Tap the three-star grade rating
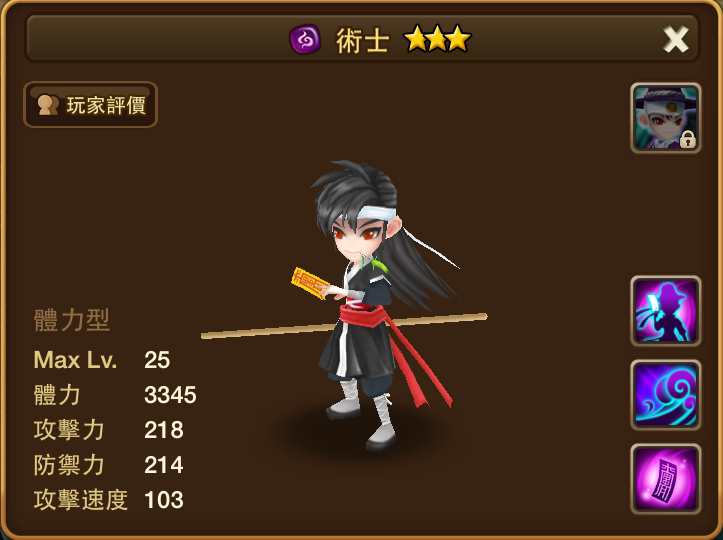 point(437,39)
